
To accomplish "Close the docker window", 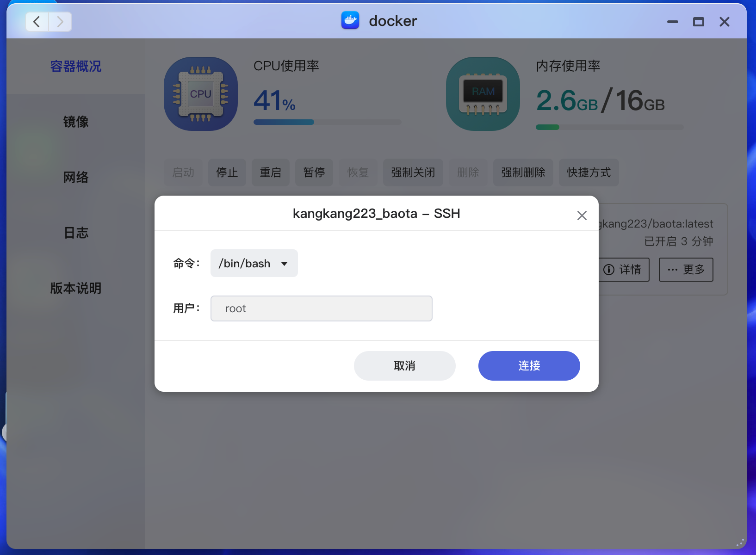I will point(725,22).
